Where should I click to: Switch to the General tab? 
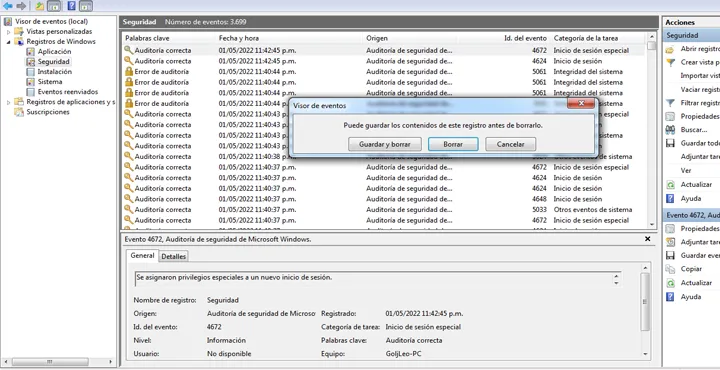point(142,255)
